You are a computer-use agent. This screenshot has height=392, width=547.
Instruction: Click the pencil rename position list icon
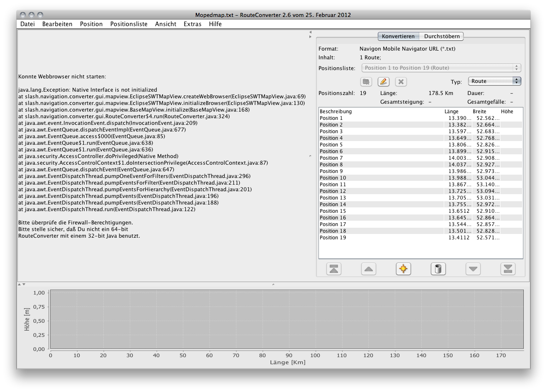[384, 82]
